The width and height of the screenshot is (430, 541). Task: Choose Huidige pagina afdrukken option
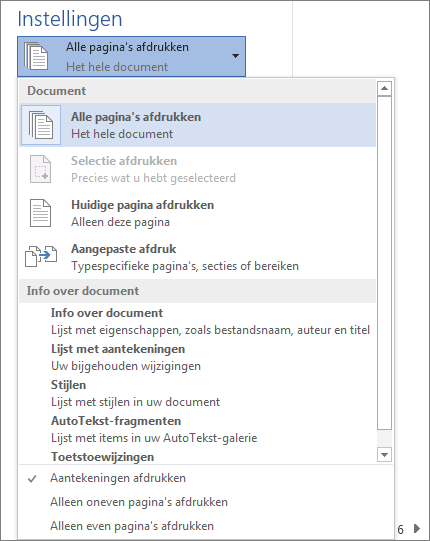tap(197, 213)
